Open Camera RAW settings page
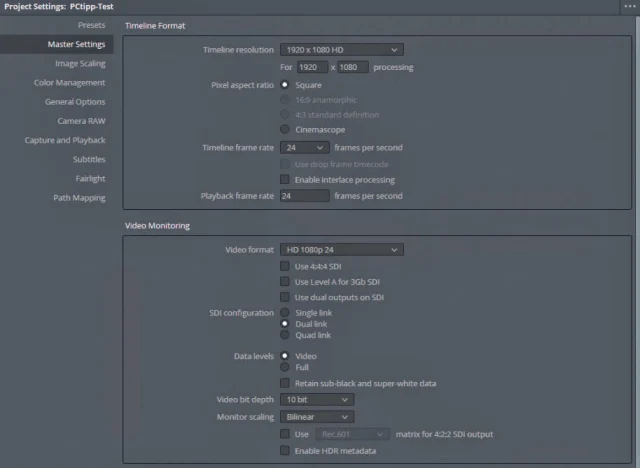This screenshot has width=640, height=468. [81, 121]
